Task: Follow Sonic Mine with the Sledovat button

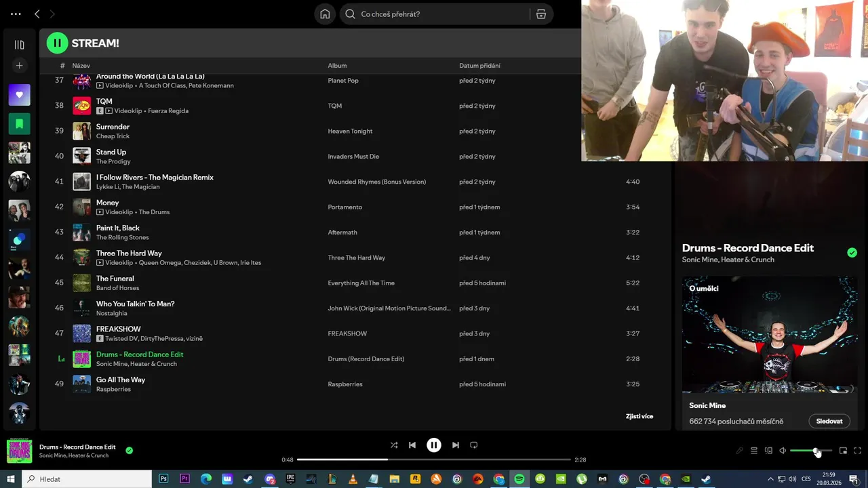Action: [x=829, y=421]
